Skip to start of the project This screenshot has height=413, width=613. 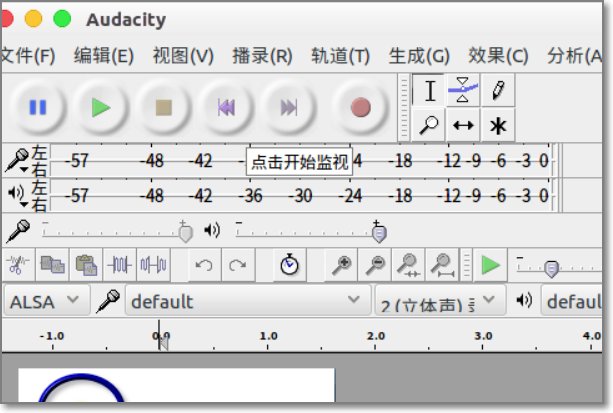[x=226, y=107]
